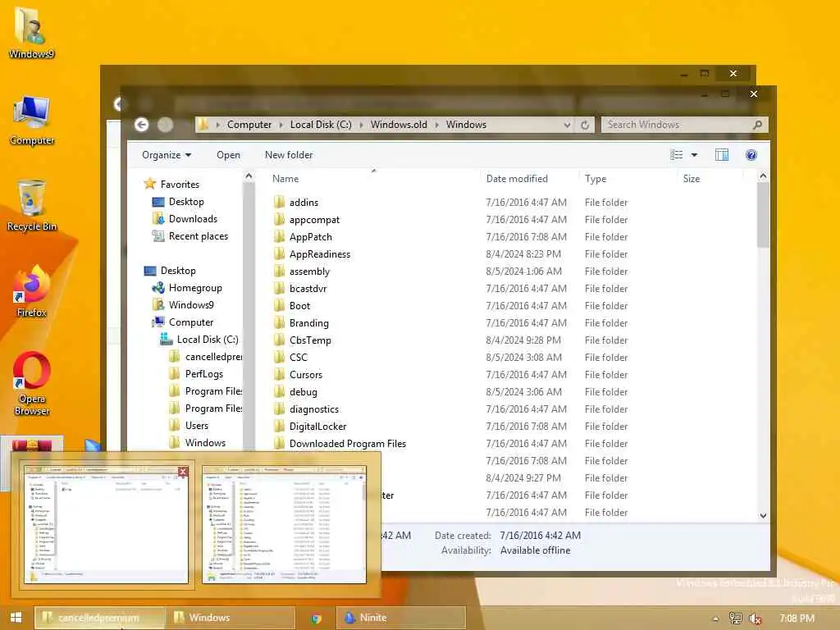This screenshot has width=840, height=630.
Task: Click the muted volume tray icon
Action: (x=756, y=619)
